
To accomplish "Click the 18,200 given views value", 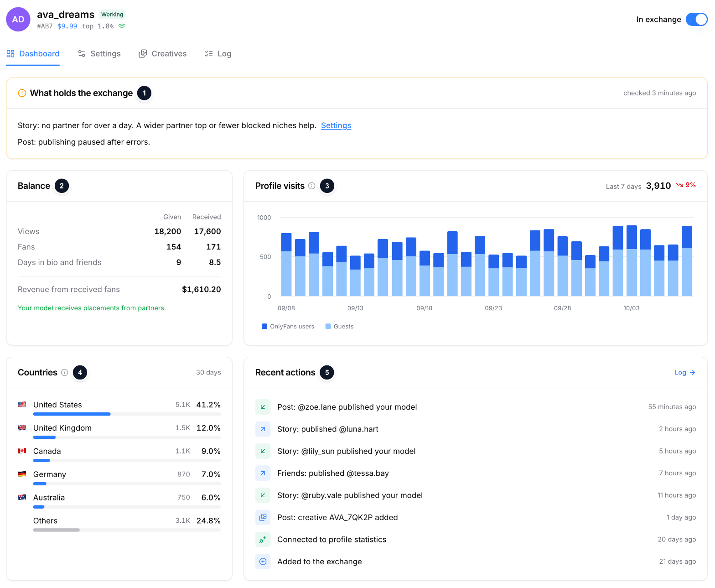I will (168, 231).
